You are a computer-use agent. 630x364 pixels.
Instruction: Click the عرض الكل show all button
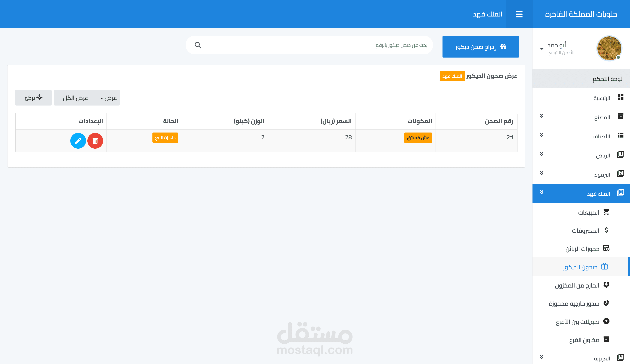pyautogui.click(x=76, y=98)
